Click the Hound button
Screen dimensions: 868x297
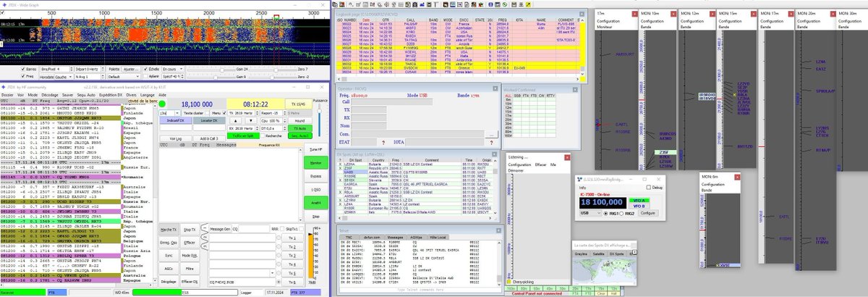[x=300, y=120]
